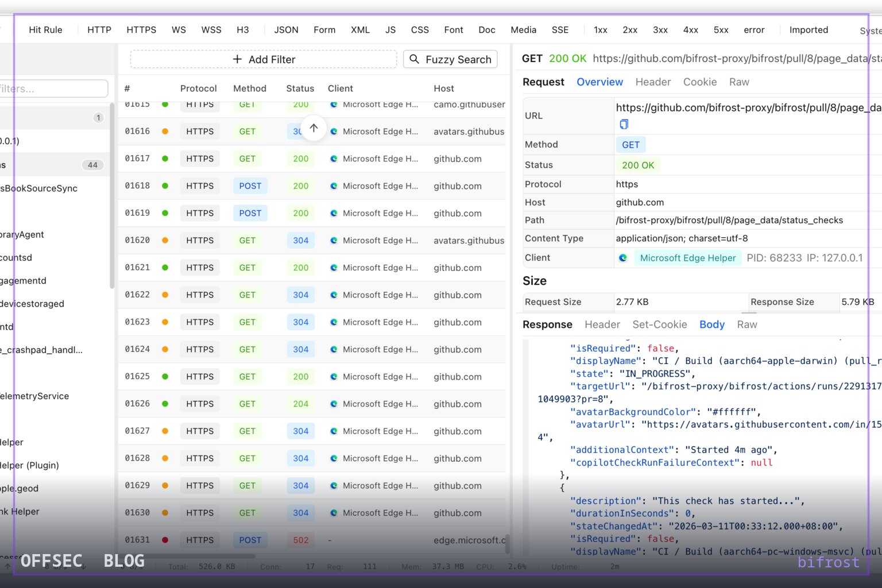The image size is (882, 588).
Task: Click the Add Filter button
Action: [x=264, y=59]
